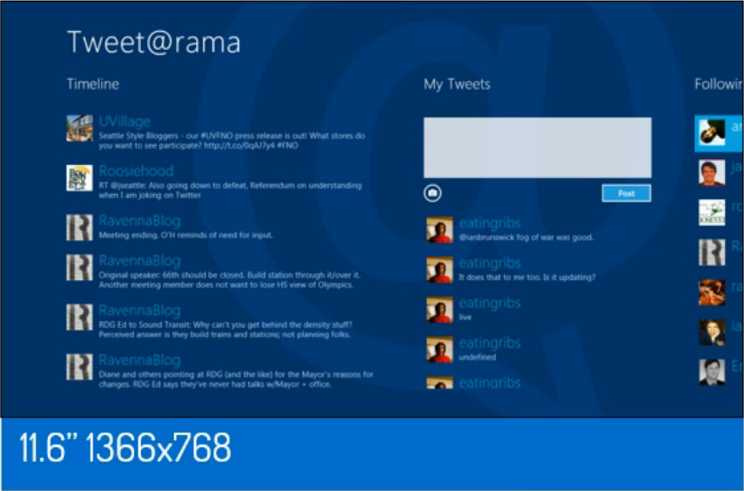Open RavennaBlog 'R' avatar in Following list
744x491 pixels.
pyautogui.click(x=712, y=252)
